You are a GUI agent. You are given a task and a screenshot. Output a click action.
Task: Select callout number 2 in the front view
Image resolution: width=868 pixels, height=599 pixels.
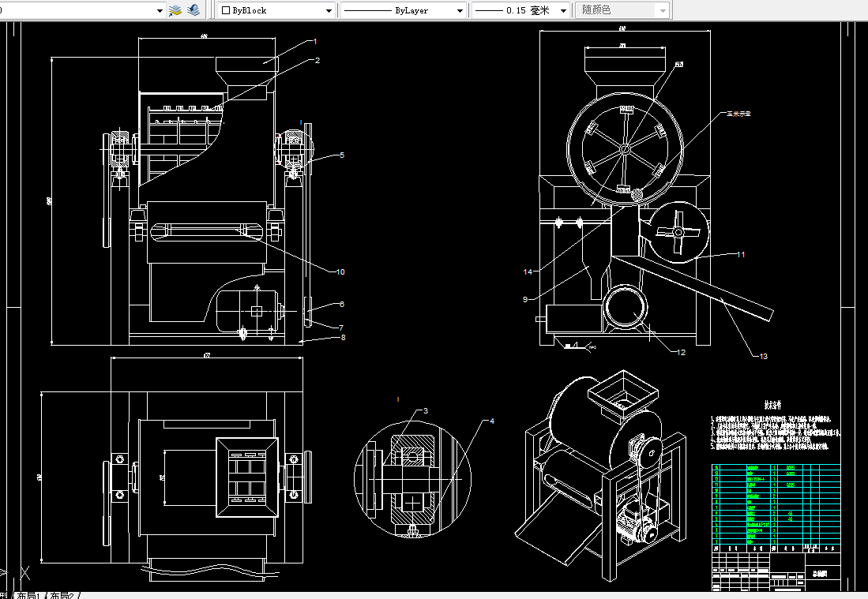[318, 60]
